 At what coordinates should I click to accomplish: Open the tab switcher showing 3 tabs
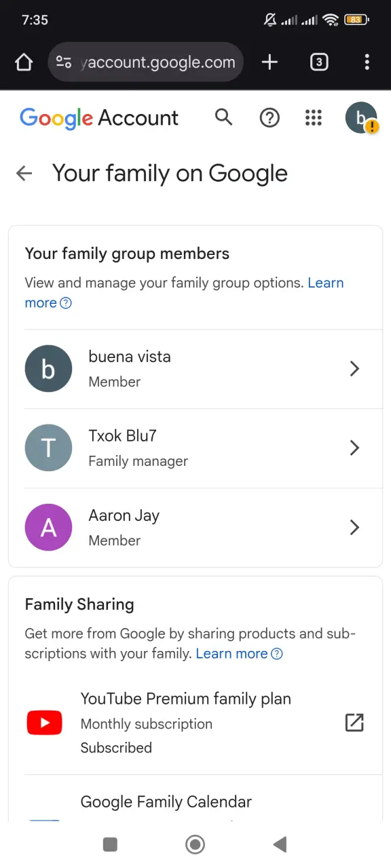319,62
